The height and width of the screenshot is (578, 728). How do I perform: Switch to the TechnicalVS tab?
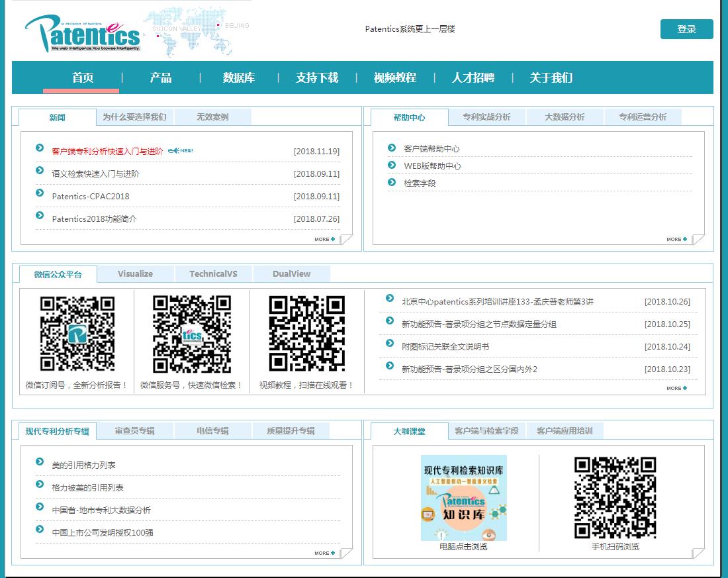point(213,273)
